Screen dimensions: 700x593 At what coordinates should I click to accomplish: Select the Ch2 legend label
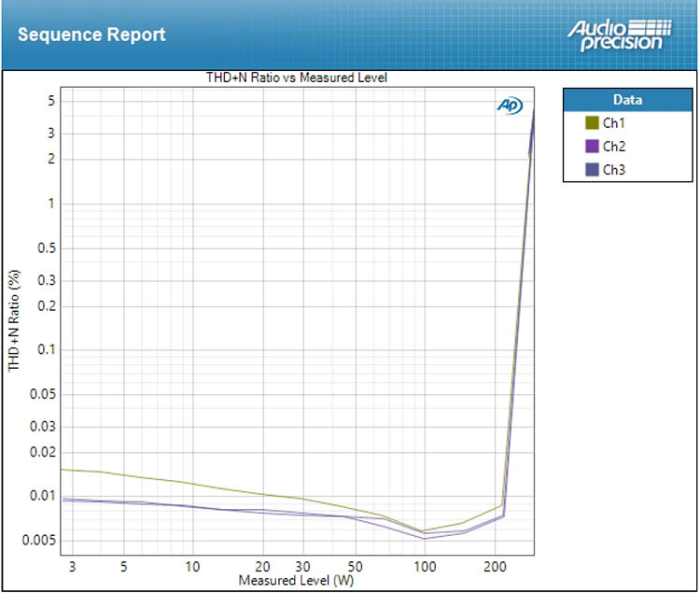(614, 146)
